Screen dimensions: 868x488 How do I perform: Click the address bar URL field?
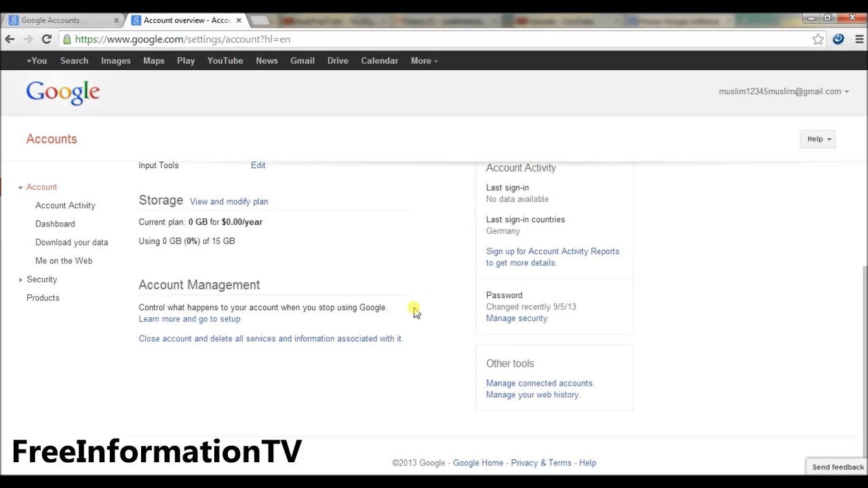coord(441,39)
